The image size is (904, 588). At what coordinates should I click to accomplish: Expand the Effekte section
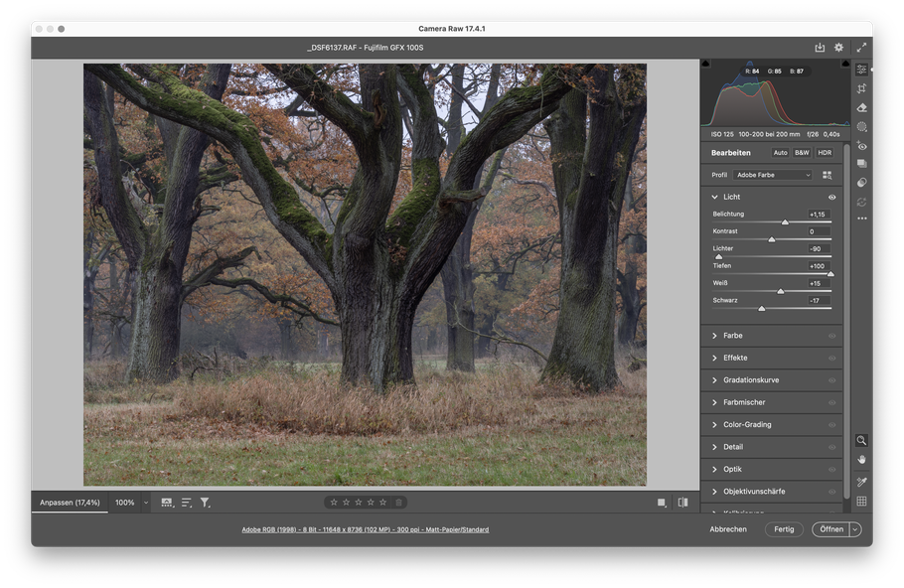tap(715, 358)
